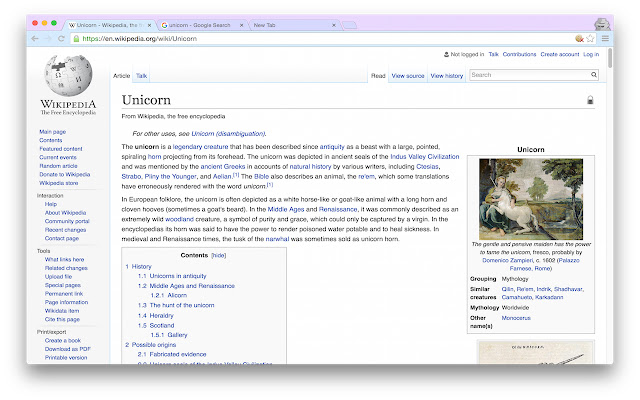Switch to the unicorn Google Search tab
The height and width of the screenshot is (400, 640).
tap(199, 25)
